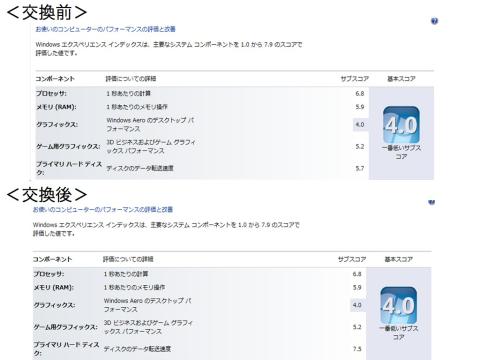Click the 3D business and game graphics detail in 交換後
This screenshot has height=360, width=480.
148,327
